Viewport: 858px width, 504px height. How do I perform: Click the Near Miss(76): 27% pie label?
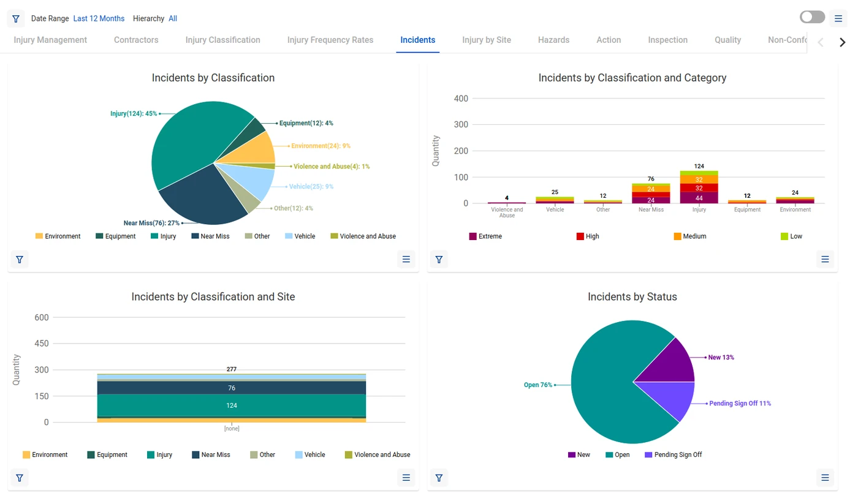click(x=151, y=224)
